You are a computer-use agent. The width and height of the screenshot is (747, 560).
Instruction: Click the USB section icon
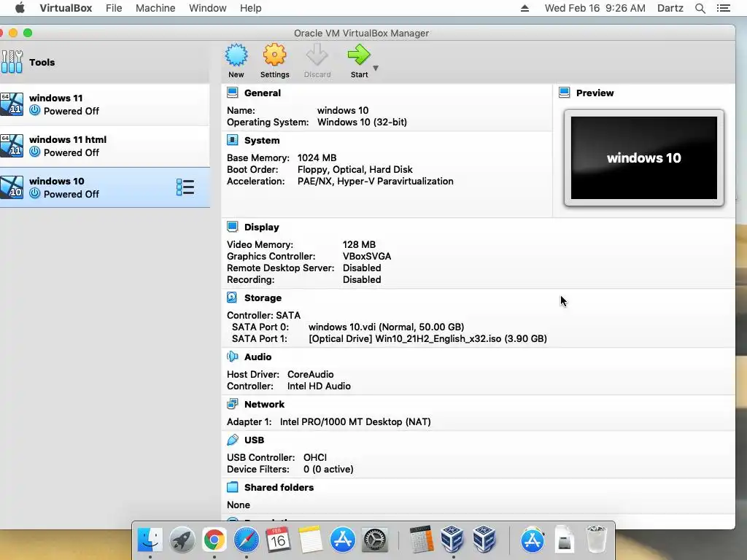[233, 440]
